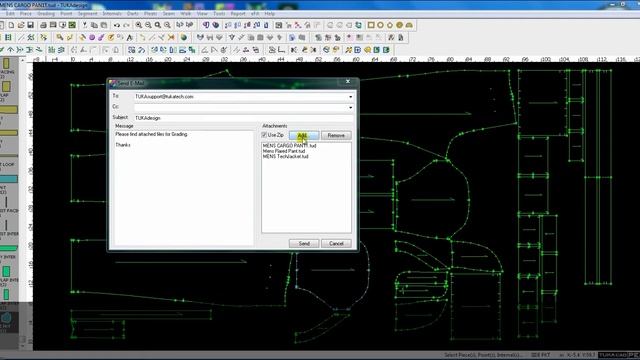This screenshot has height=360, width=640.
Task: Click the text 'A' tool icon
Action: [130, 38]
